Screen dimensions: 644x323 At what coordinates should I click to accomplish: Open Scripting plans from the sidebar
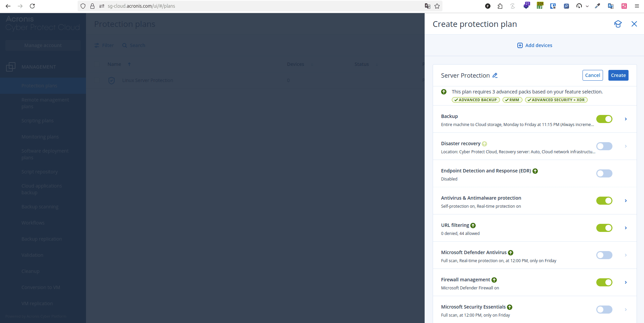coord(37,120)
